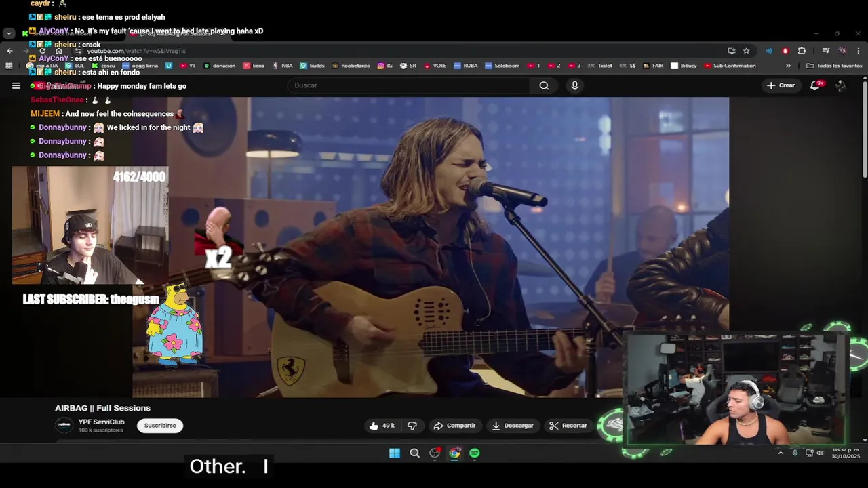Open Spotify from the taskbar

coord(475,453)
